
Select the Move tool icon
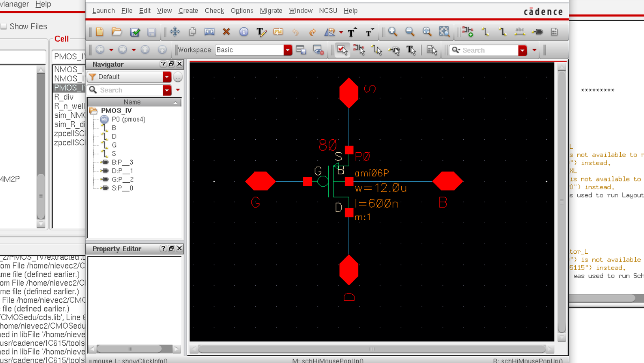pos(175,32)
